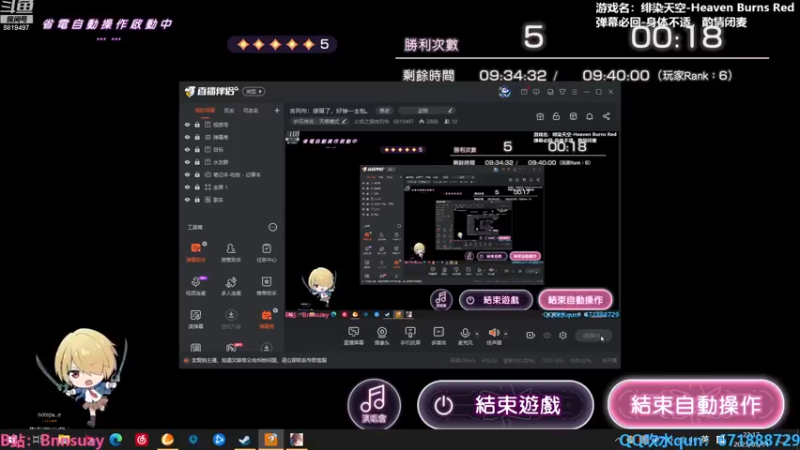800x450 pixels.
Task: Toggle visibility eye for 全屏 1 source
Action: (x=187, y=187)
